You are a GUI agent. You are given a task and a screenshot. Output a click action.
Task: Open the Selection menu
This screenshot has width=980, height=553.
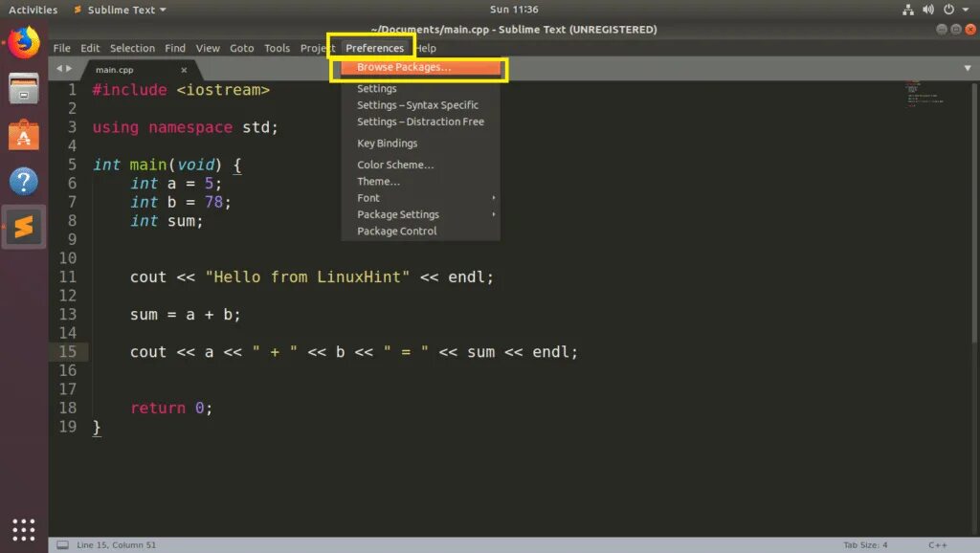click(x=132, y=48)
